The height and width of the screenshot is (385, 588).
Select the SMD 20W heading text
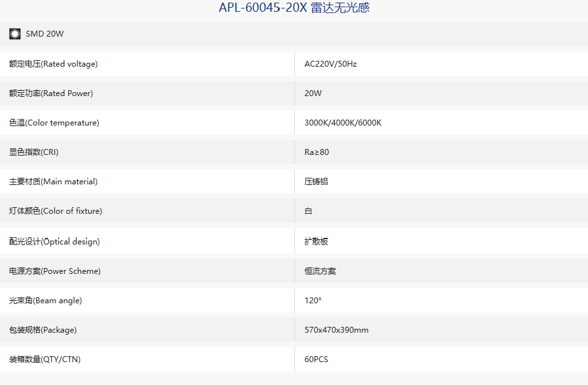pyautogui.click(x=44, y=34)
